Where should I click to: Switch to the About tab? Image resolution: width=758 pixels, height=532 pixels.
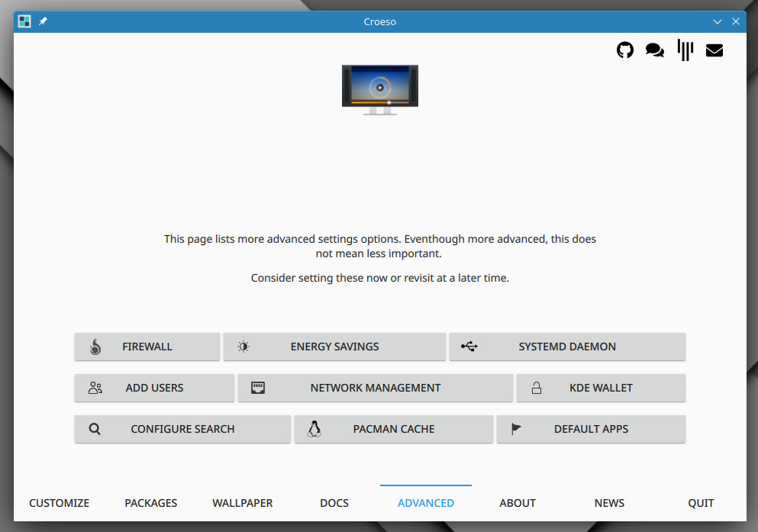(518, 503)
